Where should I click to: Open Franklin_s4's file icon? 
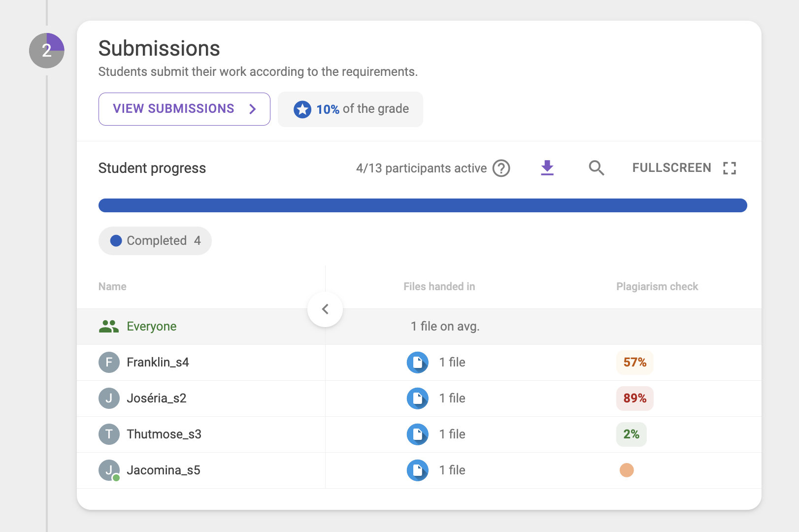417,363
